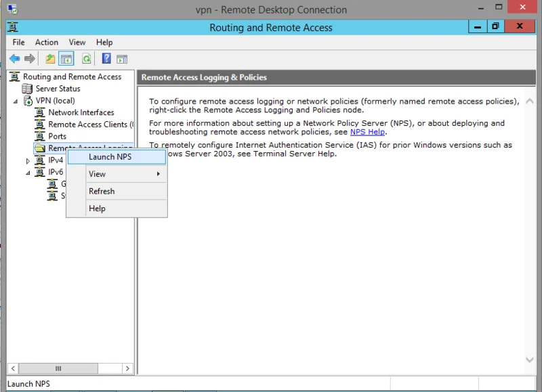The width and height of the screenshot is (542, 392).
Task: Select IPv6 label in the tree
Action: coord(56,172)
